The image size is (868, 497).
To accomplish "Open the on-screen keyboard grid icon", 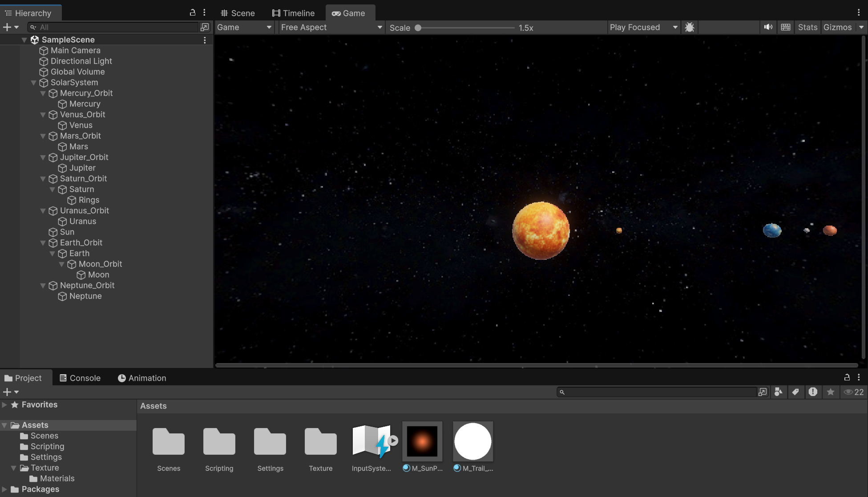I will pyautogui.click(x=786, y=27).
